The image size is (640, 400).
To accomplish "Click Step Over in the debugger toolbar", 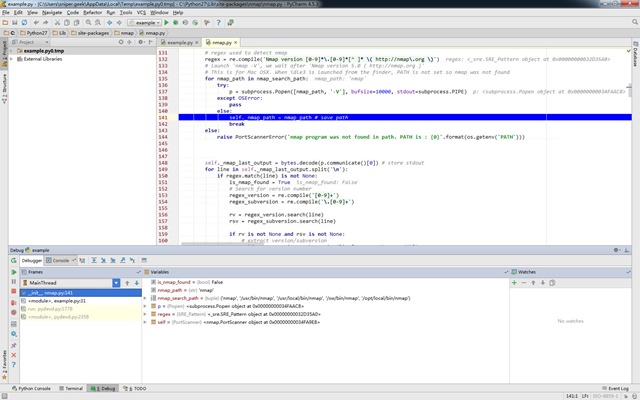I will [94, 260].
